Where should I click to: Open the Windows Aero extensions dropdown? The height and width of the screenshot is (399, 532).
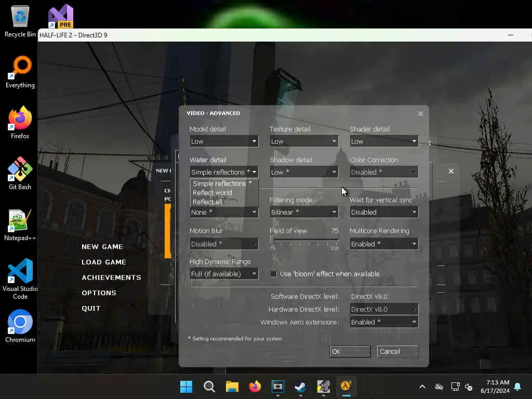pos(384,322)
